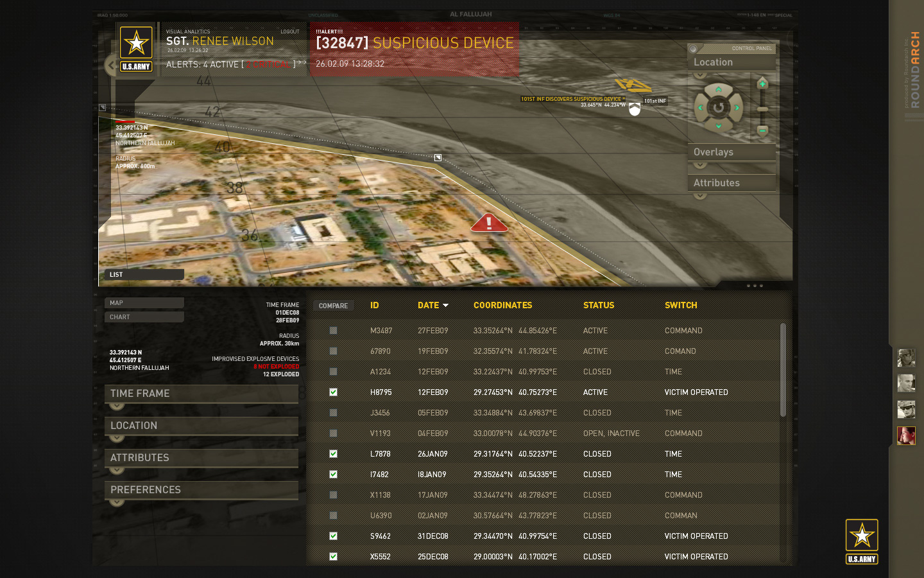
Task: Open the PREFERENCES panel header
Action: click(201, 490)
